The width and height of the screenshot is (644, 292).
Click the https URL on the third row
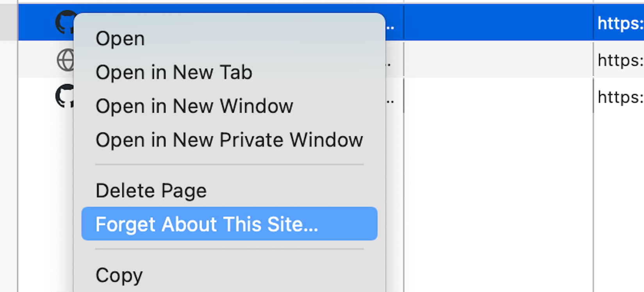coord(619,97)
